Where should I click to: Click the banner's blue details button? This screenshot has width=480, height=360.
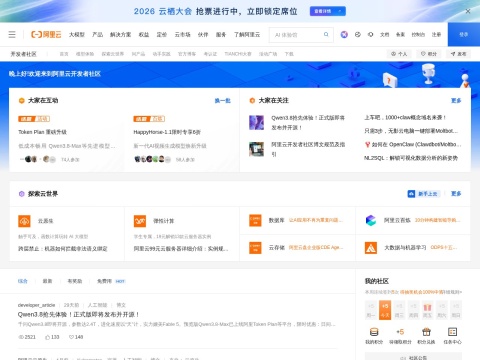[328, 11]
